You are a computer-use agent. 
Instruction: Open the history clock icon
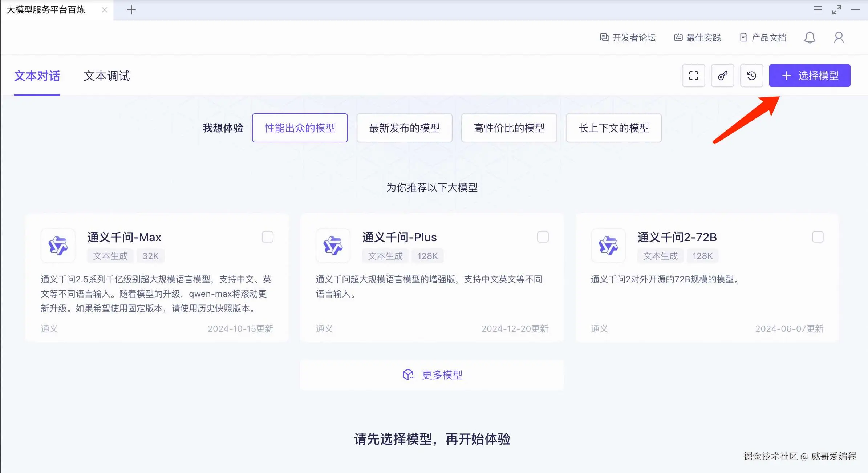pyautogui.click(x=751, y=76)
